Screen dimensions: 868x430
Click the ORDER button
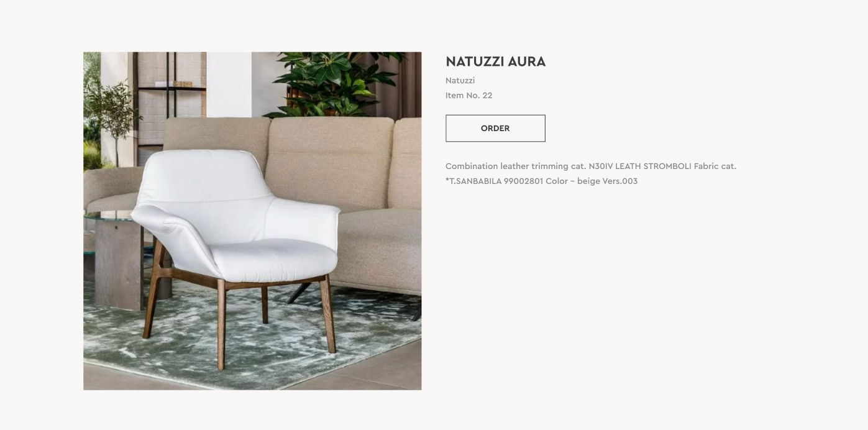[495, 128]
